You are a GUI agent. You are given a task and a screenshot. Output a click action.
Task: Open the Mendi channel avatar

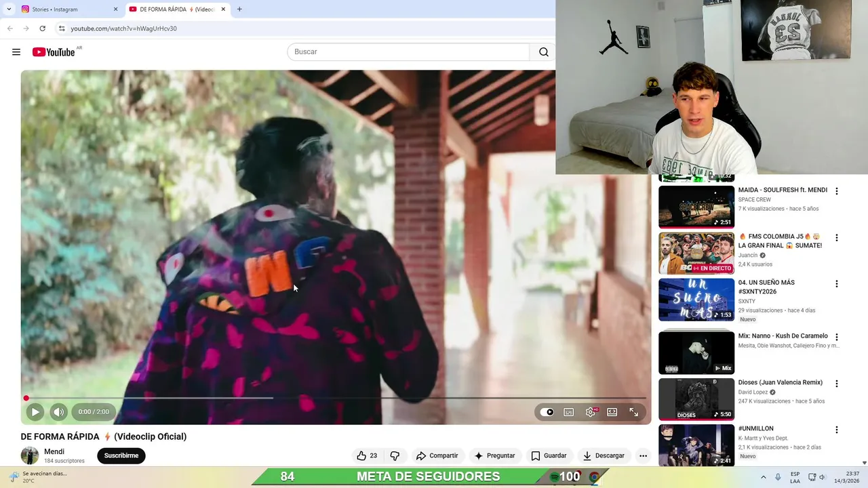30,455
